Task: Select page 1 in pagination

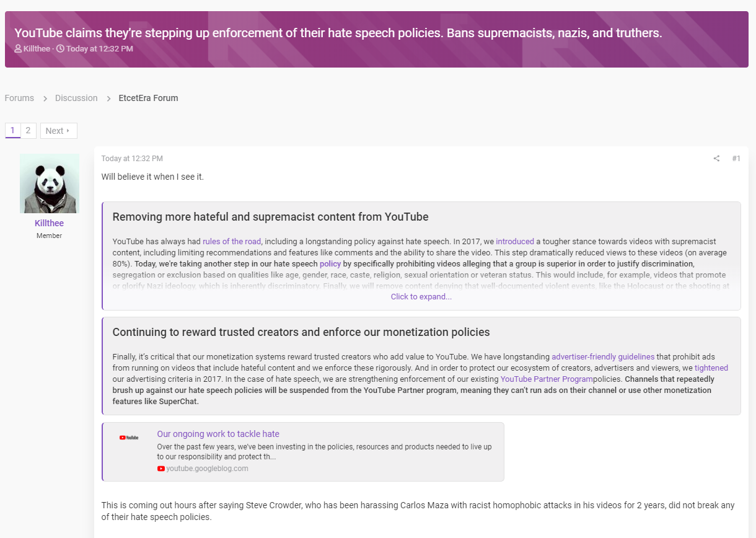Action: pos(12,130)
